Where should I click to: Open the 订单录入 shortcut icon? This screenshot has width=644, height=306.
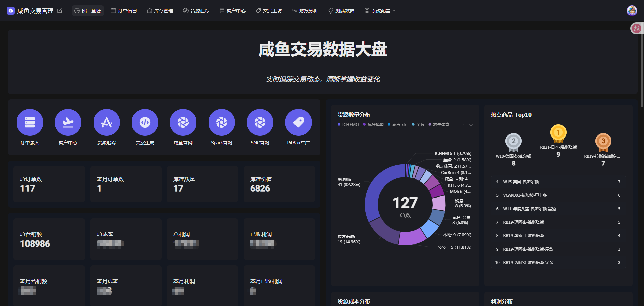coord(30,122)
